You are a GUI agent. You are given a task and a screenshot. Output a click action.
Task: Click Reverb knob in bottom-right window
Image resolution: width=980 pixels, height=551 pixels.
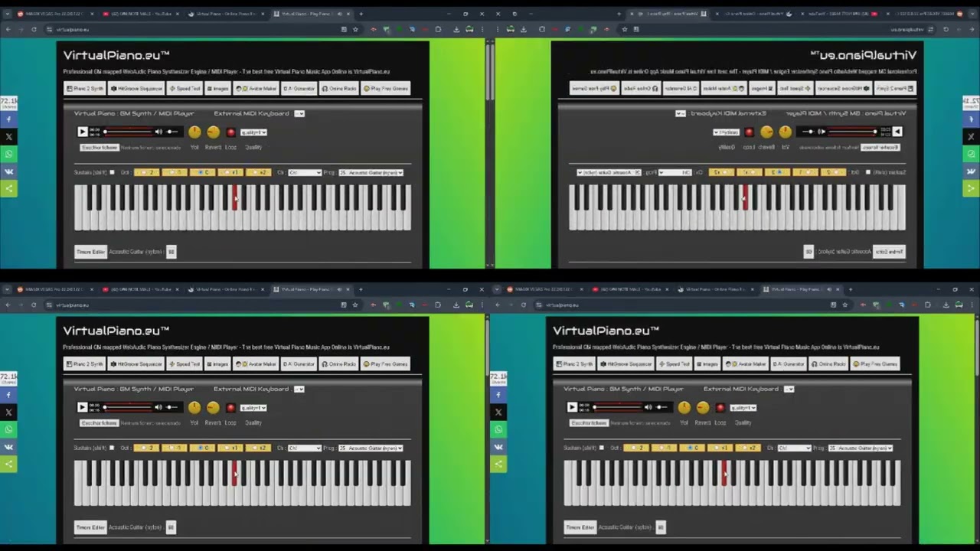click(703, 408)
